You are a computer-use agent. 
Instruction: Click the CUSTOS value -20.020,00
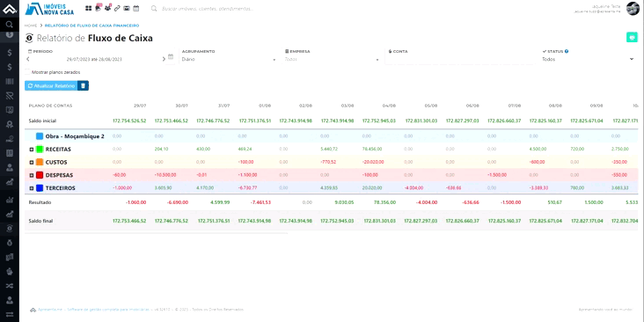[373, 162]
